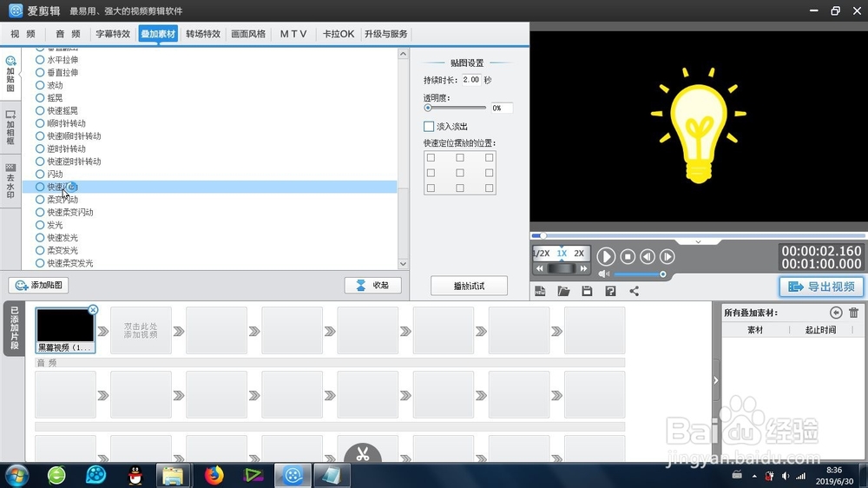This screenshot has height=488, width=868.
Task: Click the scissors cut button
Action: point(363,453)
